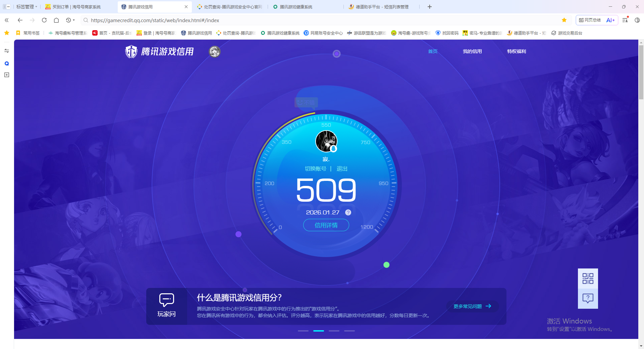Star this page via the bookmark icon

[564, 20]
